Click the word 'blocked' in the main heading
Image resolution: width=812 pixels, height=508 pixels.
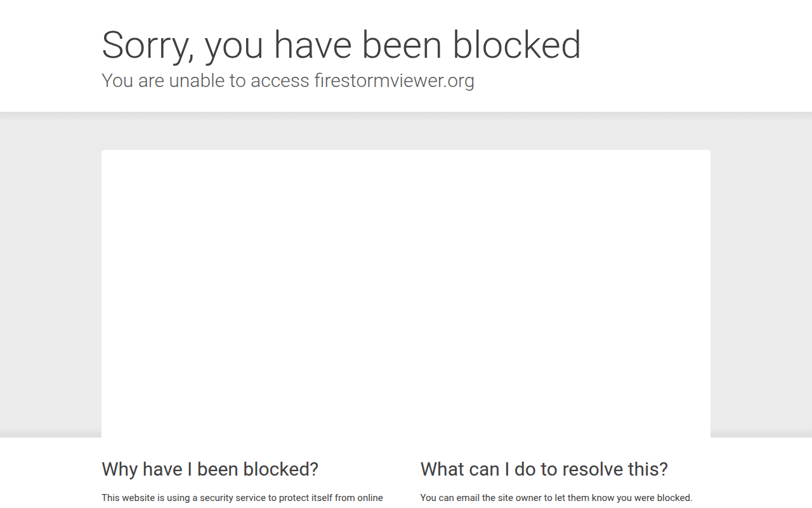pyautogui.click(x=516, y=44)
